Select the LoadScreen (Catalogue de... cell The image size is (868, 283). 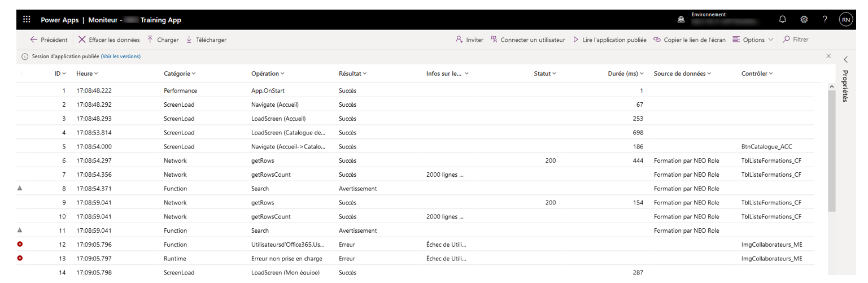pos(289,133)
